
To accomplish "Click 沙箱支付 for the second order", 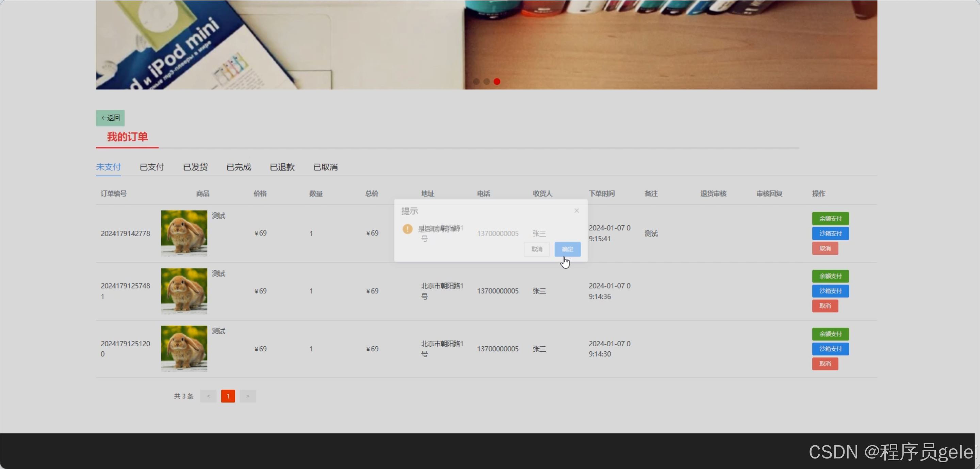I will [x=830, y=291].
